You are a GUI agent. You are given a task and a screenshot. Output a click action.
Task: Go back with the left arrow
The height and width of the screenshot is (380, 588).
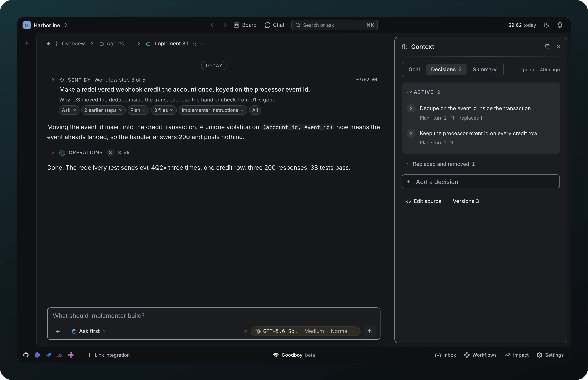coord(212,25)
